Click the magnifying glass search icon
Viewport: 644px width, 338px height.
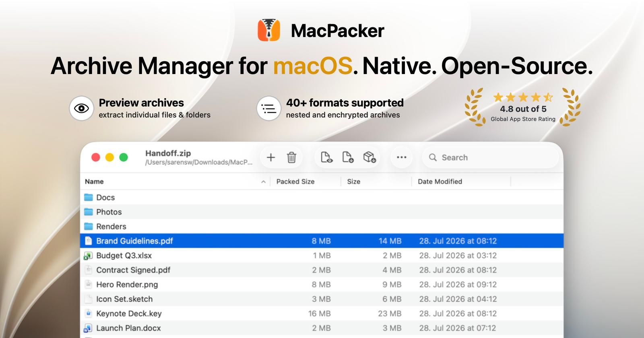[433, 157]
